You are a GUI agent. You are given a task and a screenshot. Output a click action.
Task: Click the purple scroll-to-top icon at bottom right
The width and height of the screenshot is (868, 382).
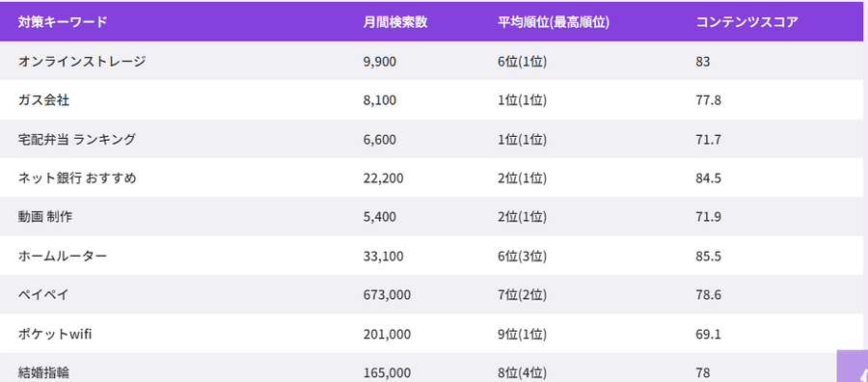click(x=853, y=366)
